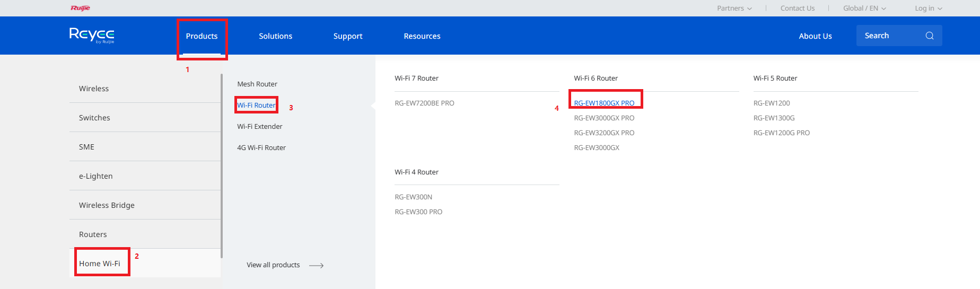This screenshot has height=289, width=980.
Task: Open RG-EW1200 product
Action: tap(772, 103)
